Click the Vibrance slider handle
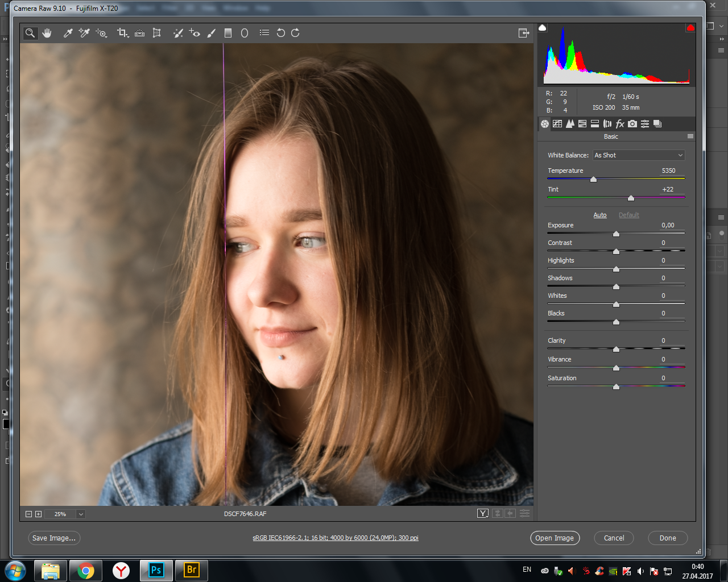The image size is (728, 582). click(616, 368)
